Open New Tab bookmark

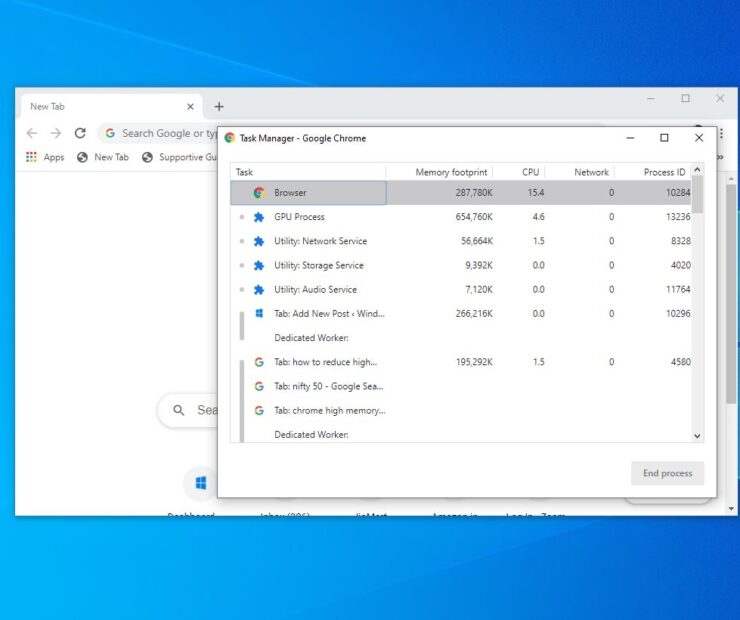point(103,157)
